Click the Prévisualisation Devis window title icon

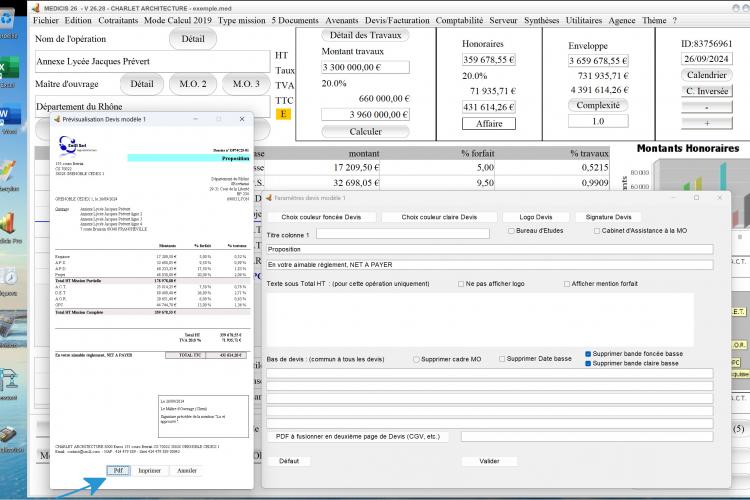click(56, 119)
